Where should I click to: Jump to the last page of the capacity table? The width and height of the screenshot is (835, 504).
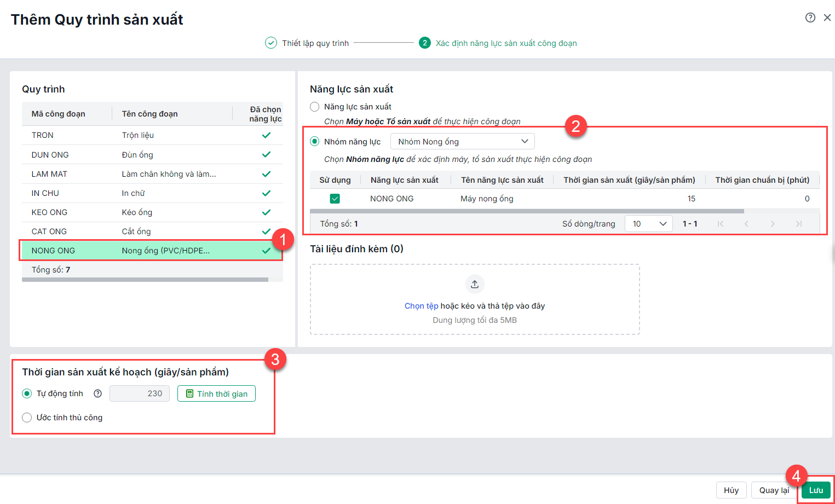click(799, 224)
